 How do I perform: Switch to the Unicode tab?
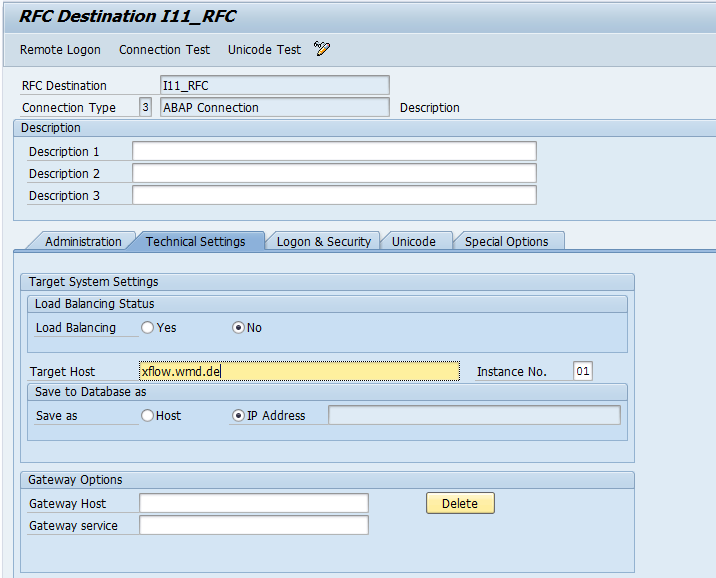[x=413, y=242]
